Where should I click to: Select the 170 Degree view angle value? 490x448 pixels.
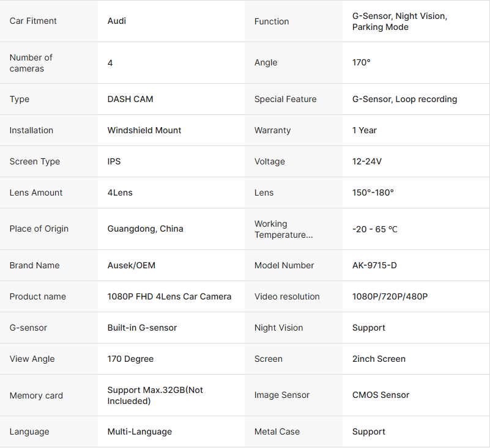pyautogui.click(x=130, y=359)
